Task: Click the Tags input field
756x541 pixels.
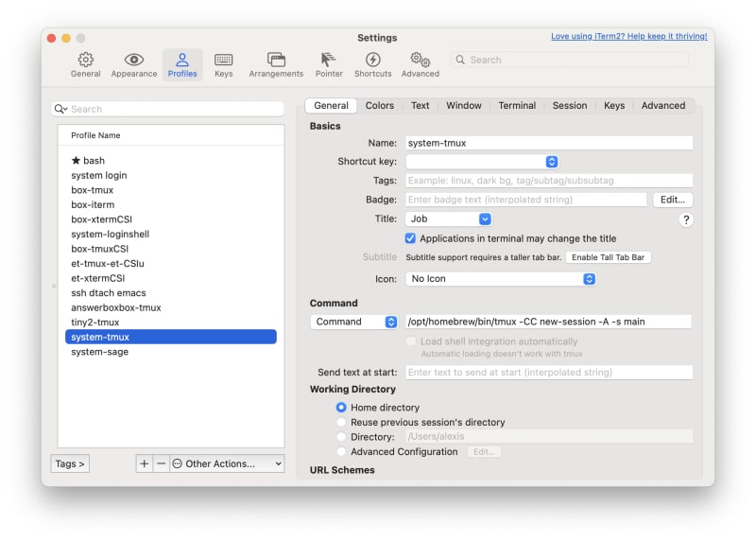Action: (x=549, y=181)
